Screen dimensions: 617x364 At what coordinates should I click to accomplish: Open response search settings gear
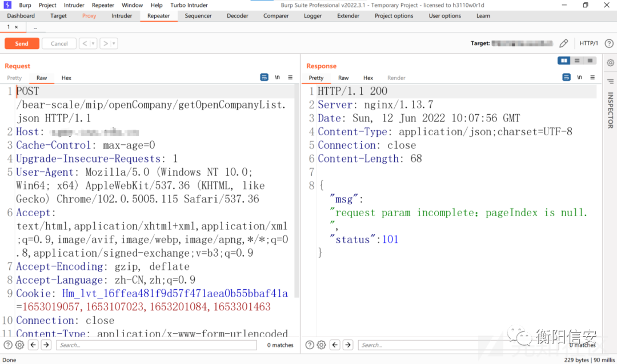322,345
